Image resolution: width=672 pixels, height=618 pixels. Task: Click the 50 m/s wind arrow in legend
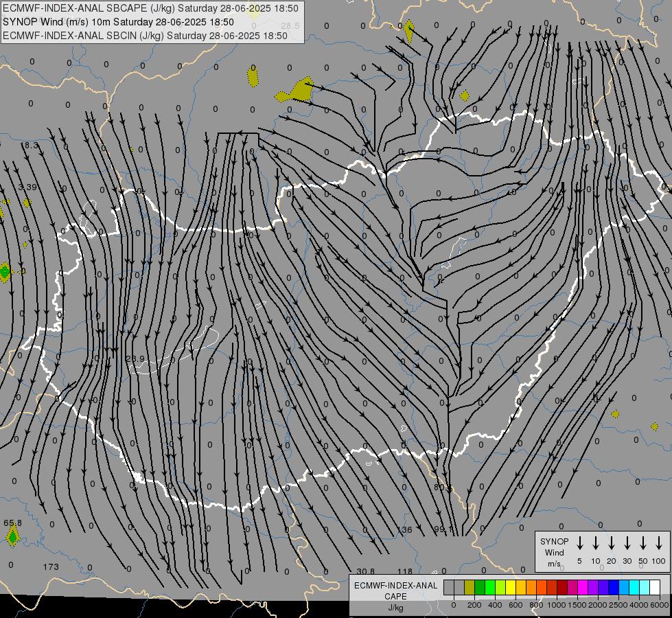[643, 543]
